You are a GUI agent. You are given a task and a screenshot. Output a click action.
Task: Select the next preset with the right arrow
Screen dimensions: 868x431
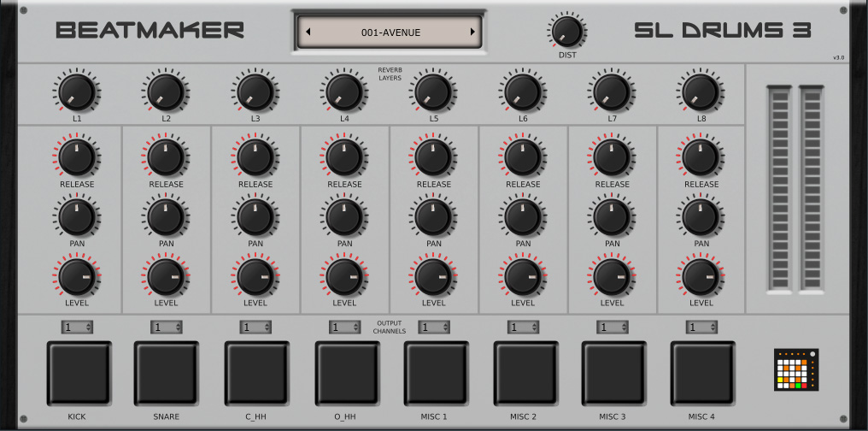tap(472, 32)
